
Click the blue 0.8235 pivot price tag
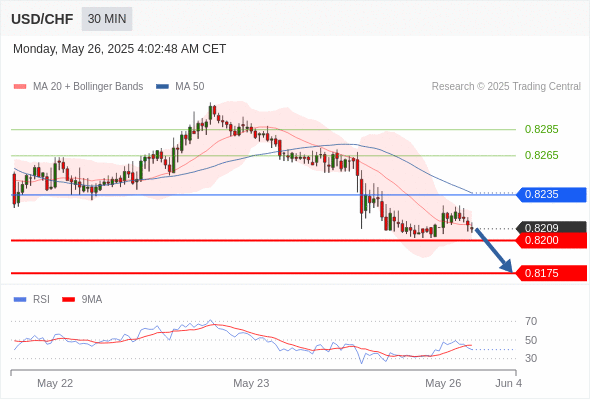coord(551,195)
